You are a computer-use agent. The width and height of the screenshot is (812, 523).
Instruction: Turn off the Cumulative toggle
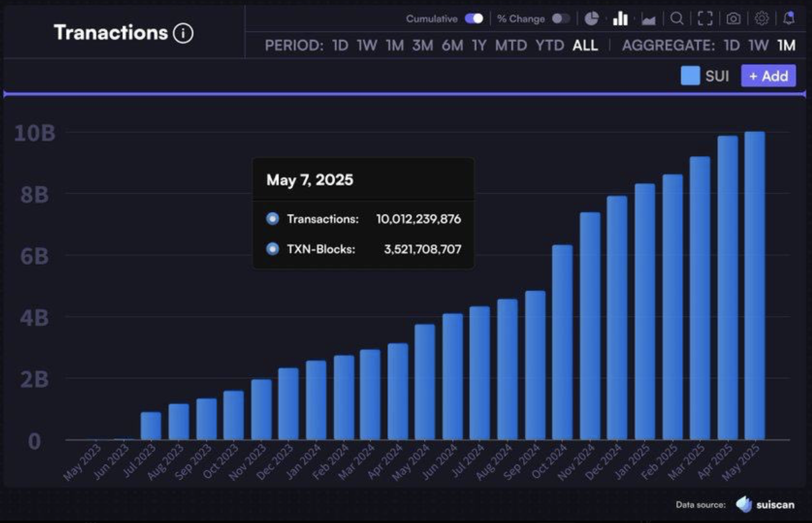474,19
